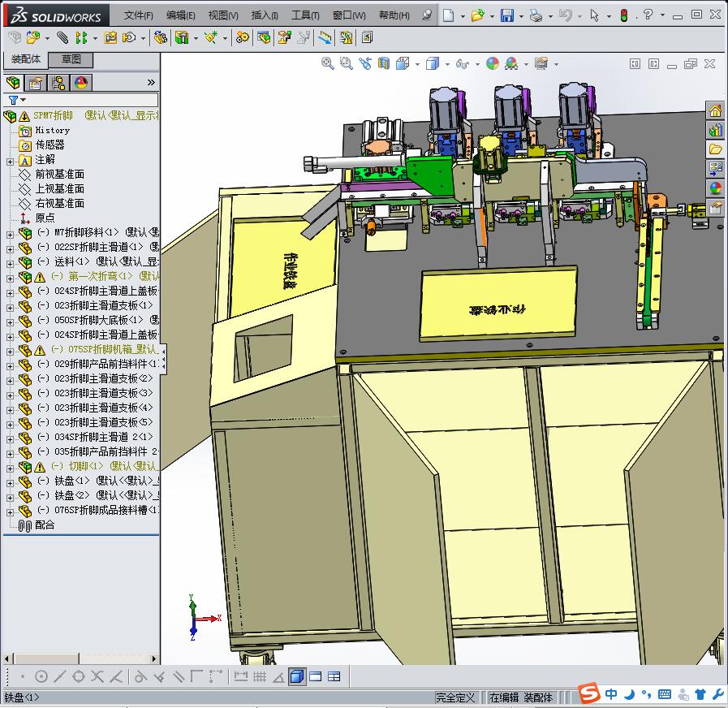Select the 传感器 sensors folder

[x=50, y=145]
